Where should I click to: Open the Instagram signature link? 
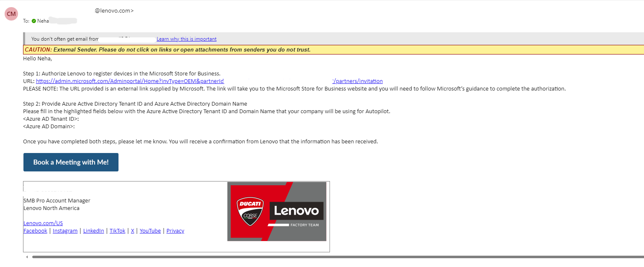(65, 231)
